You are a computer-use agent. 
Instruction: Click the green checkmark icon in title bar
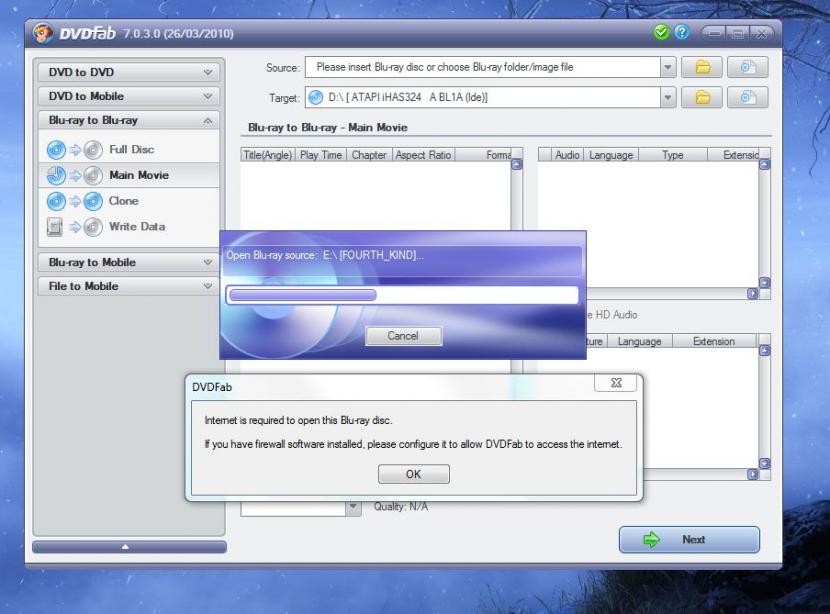click(661, 33)
